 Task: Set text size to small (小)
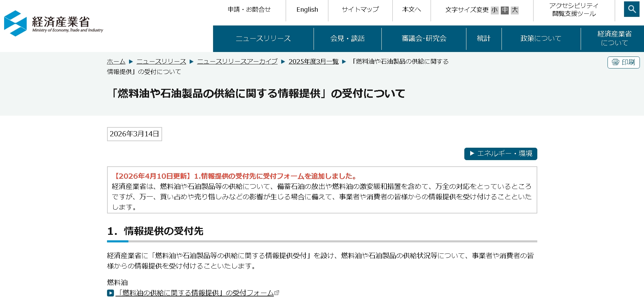pyautogui.click(x=495, y=10)
